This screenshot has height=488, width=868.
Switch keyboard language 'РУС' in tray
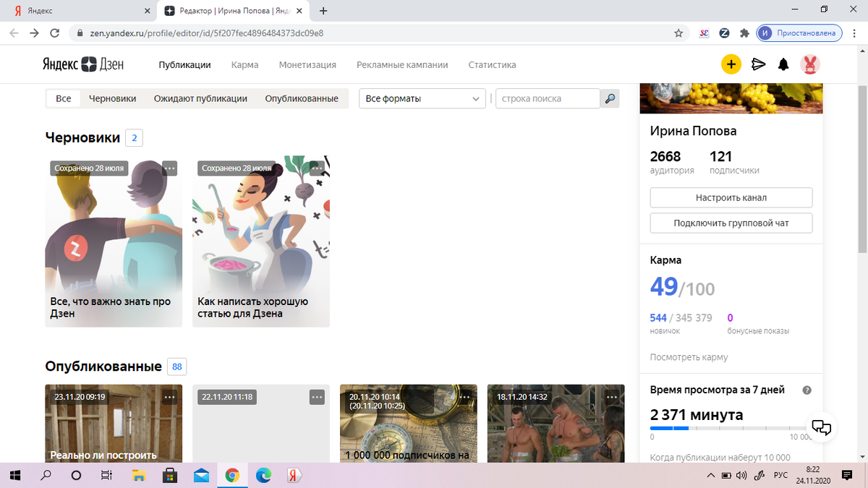click(x=780, y=476)
